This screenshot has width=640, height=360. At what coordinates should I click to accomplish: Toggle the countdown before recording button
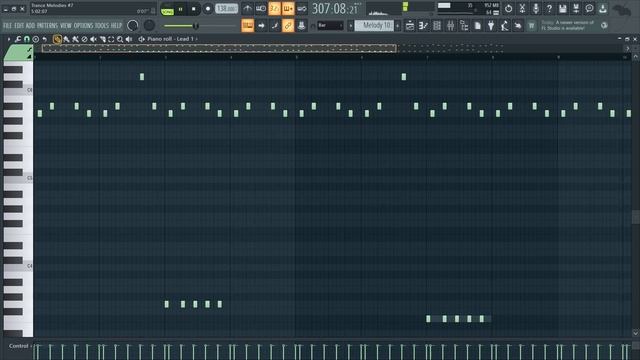pyautogui.click(x=274, y=9)
